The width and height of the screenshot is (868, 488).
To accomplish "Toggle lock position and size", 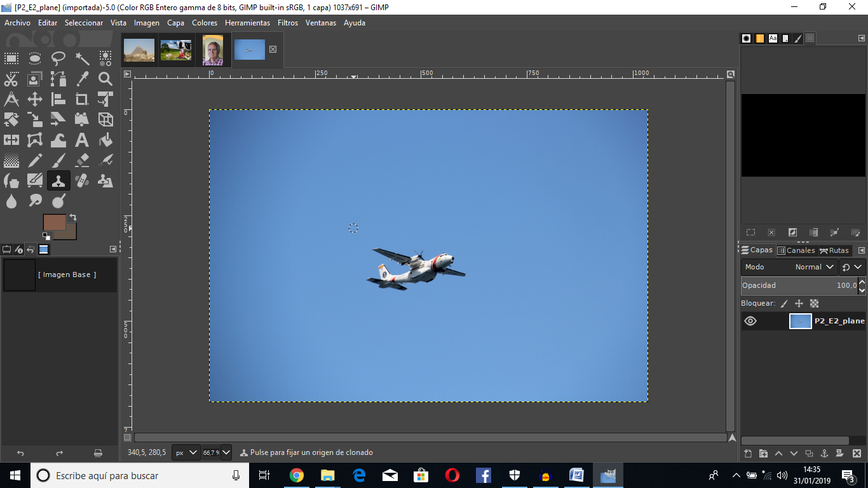I will tap(799, 304).
